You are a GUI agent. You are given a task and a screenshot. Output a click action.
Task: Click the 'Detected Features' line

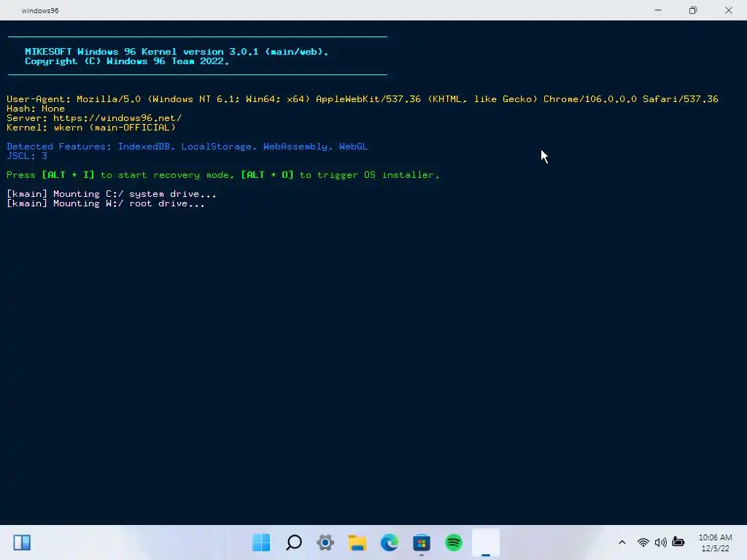pos(187,147)
